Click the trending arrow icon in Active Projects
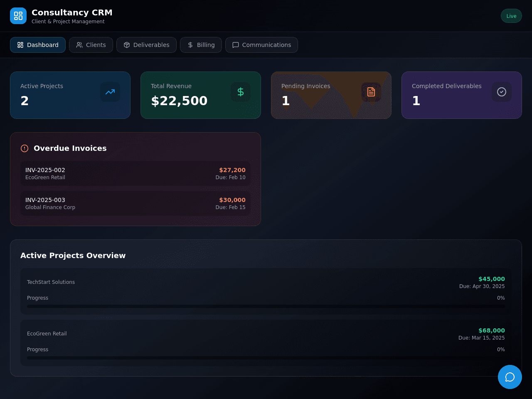The height and width of the screenshot is (399, 532). pos(110,92)
